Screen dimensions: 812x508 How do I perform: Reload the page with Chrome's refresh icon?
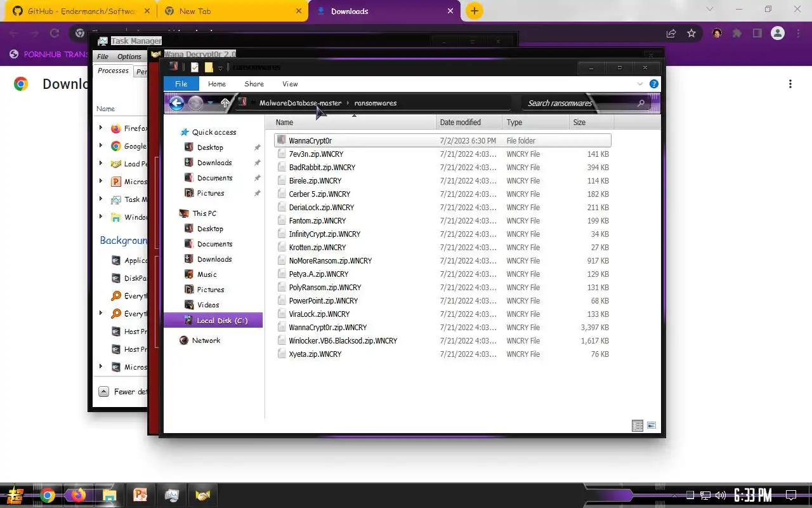point(55,33)
